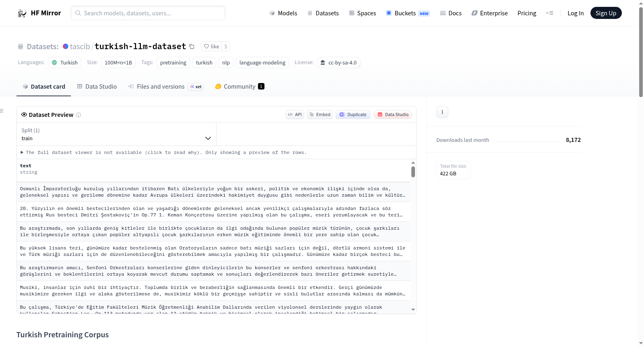
Task: Select the turkish tag
Action: 204,62
